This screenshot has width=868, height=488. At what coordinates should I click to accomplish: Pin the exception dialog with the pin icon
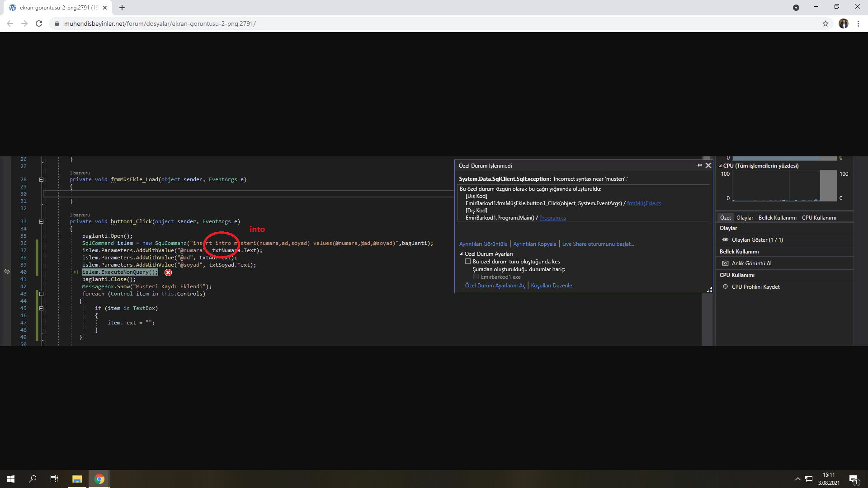699,165
